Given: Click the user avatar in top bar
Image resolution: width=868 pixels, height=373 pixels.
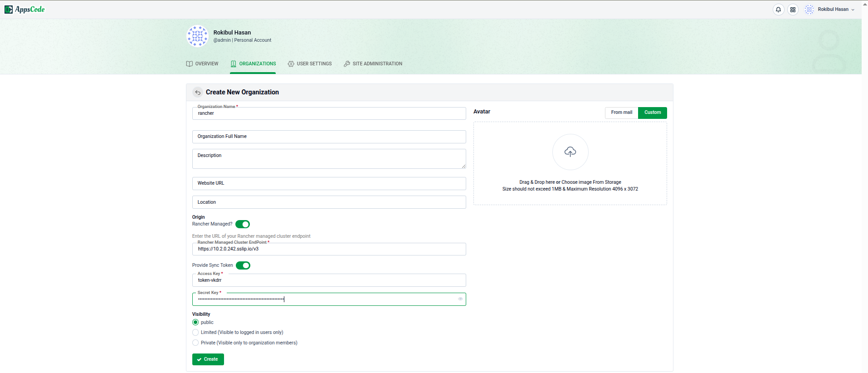Looking at the screenshot, I should [x=809, y=10].
